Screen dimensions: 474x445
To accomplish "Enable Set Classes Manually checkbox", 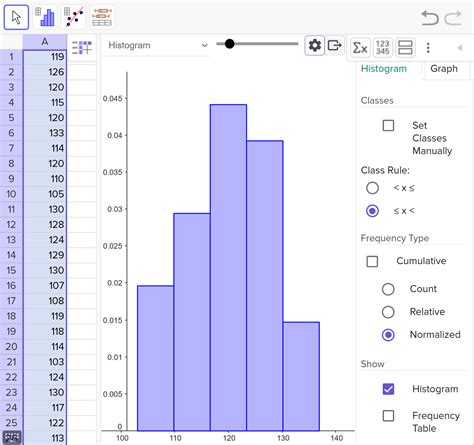I will (388, 126).
